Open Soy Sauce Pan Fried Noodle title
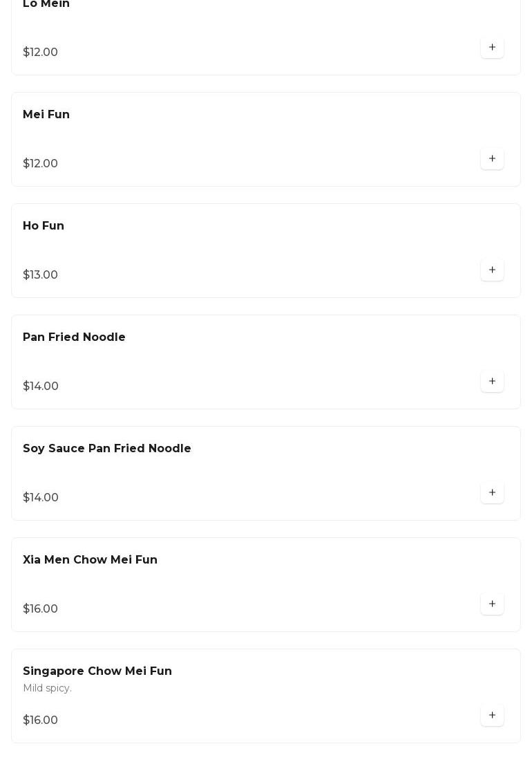Viewport: 532px width, 762px height. [x=107, y=449]
